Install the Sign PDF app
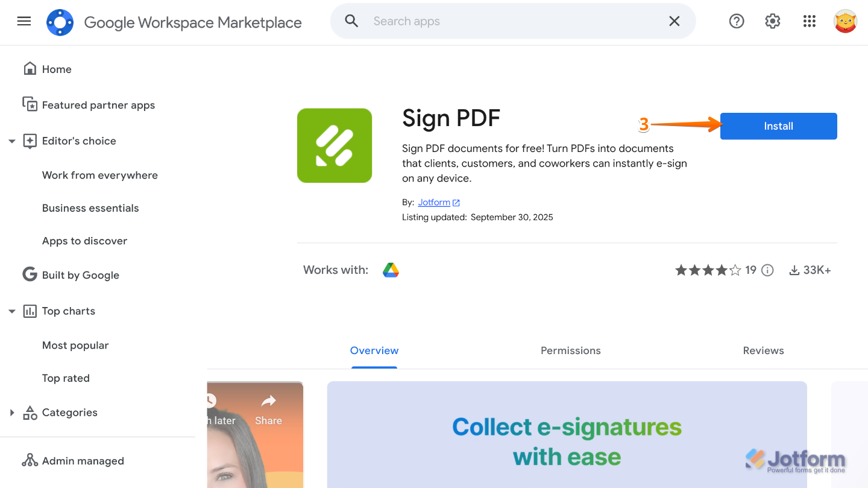 tap(778, 126)
